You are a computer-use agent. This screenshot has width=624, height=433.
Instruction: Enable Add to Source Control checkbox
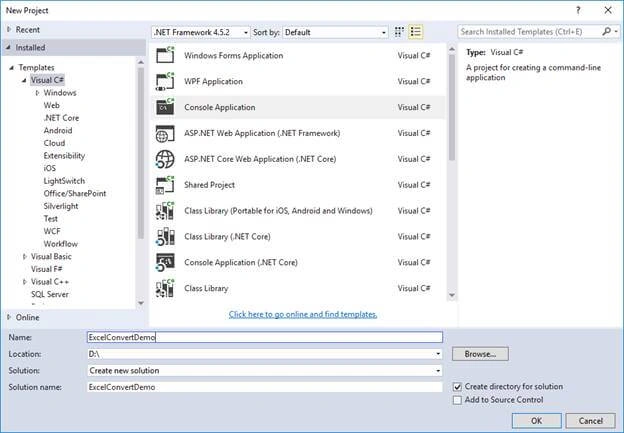click(457, 400)
